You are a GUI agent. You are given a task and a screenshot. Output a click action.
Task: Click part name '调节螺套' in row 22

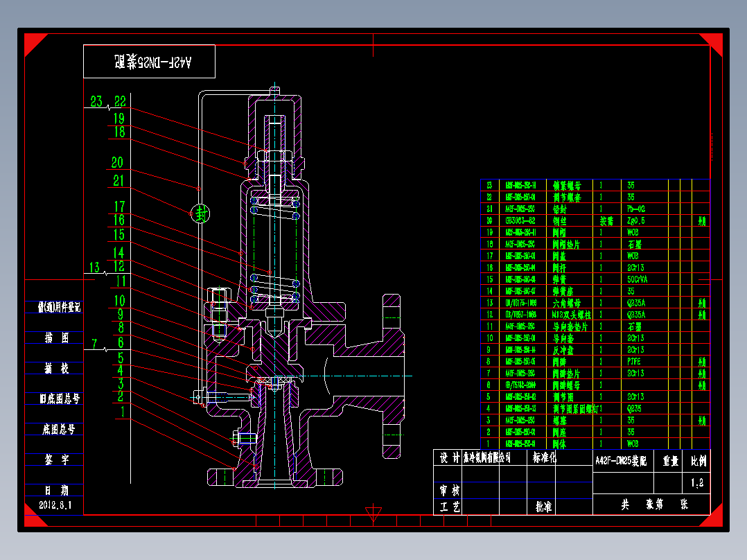pos(566,198)
